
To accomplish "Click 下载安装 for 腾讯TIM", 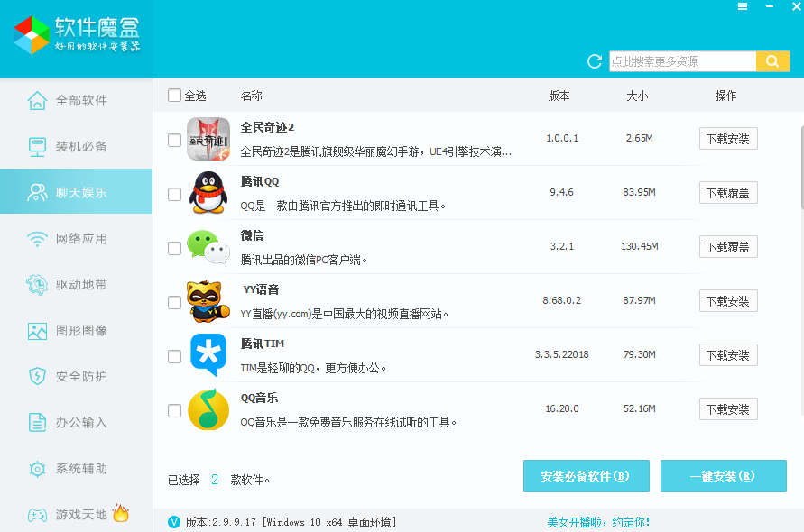I will pos(728,355).
